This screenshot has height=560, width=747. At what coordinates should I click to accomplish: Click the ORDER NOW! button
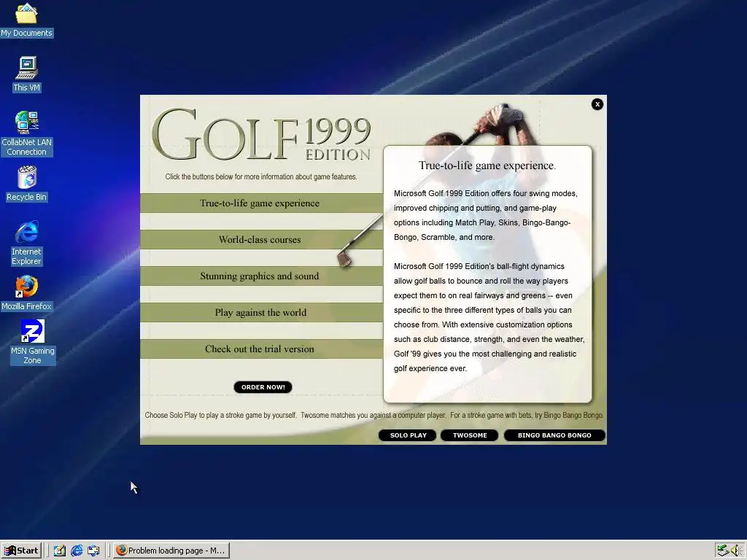(x=263, y=387)
